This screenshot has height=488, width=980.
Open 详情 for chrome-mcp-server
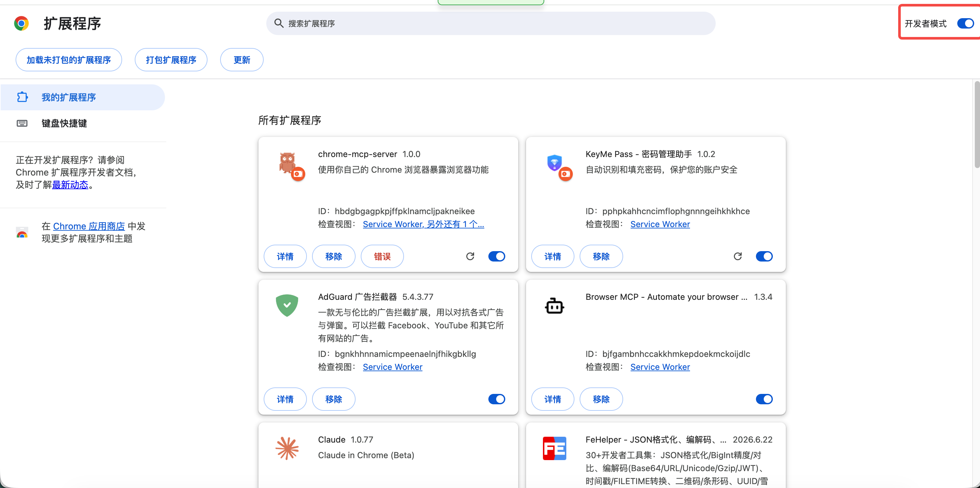pyautogui.click(x=285, y=256)
